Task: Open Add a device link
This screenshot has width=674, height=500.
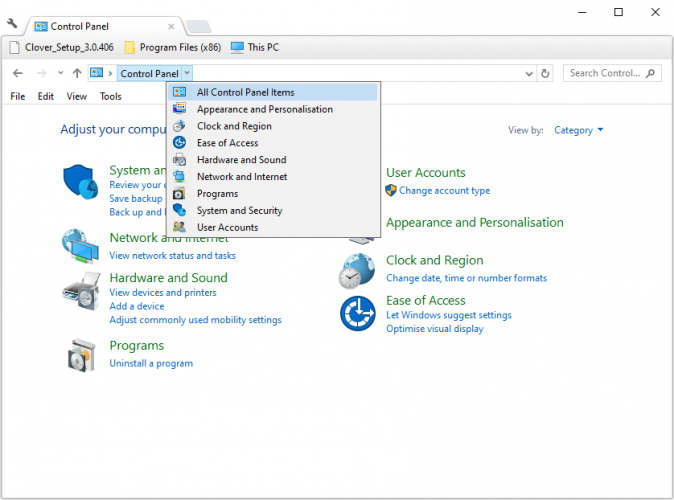Action: (x=137, y=306)
